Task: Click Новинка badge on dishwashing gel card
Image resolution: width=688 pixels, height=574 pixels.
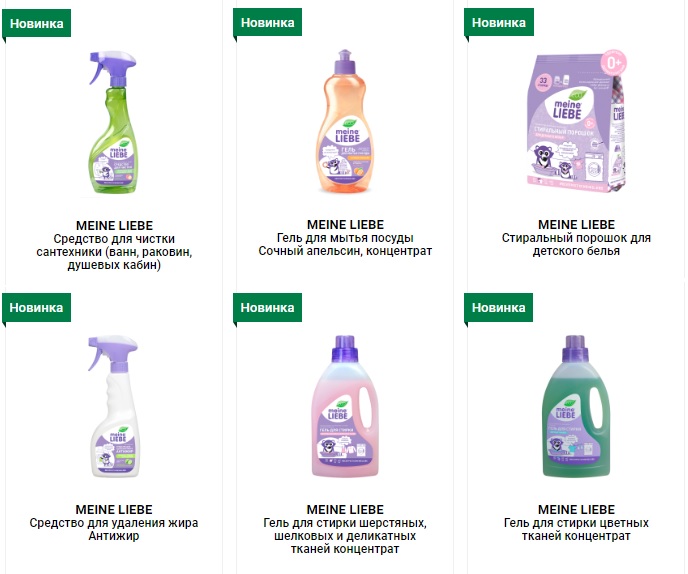Action: (x=268, y=22)
